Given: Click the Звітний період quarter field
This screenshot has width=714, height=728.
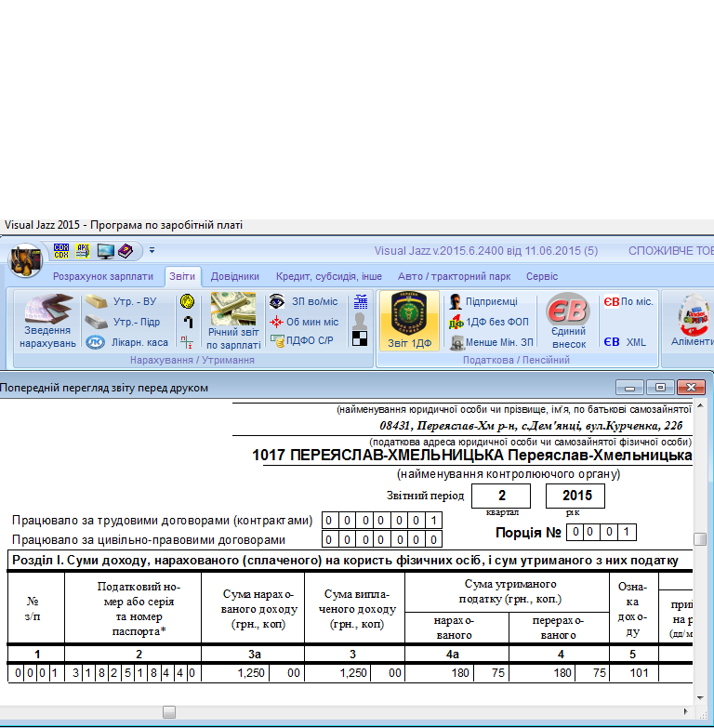Looking at the screenshot, I should tap(501, 496).
